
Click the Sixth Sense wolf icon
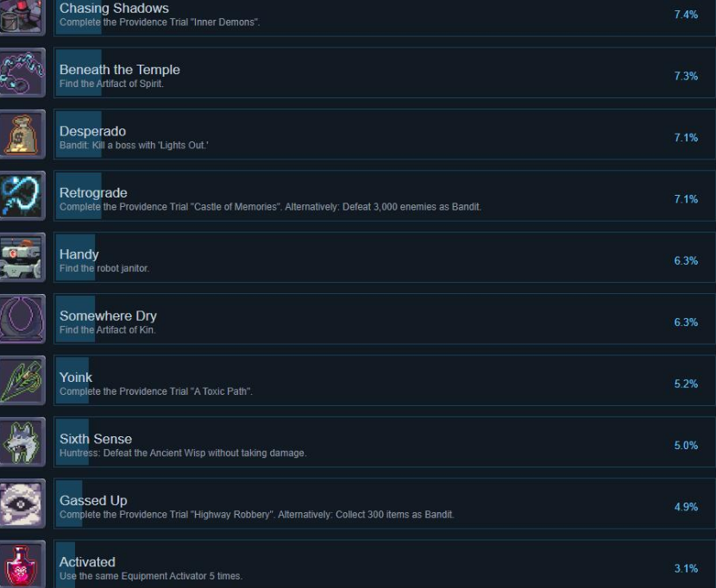coord(22,442)
